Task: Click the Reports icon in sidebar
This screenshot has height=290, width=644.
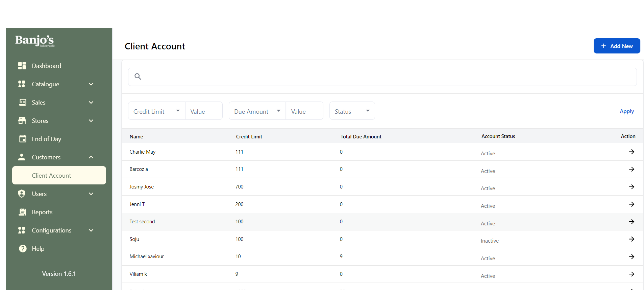Action: pyautogui.click(x=22, y=212)
